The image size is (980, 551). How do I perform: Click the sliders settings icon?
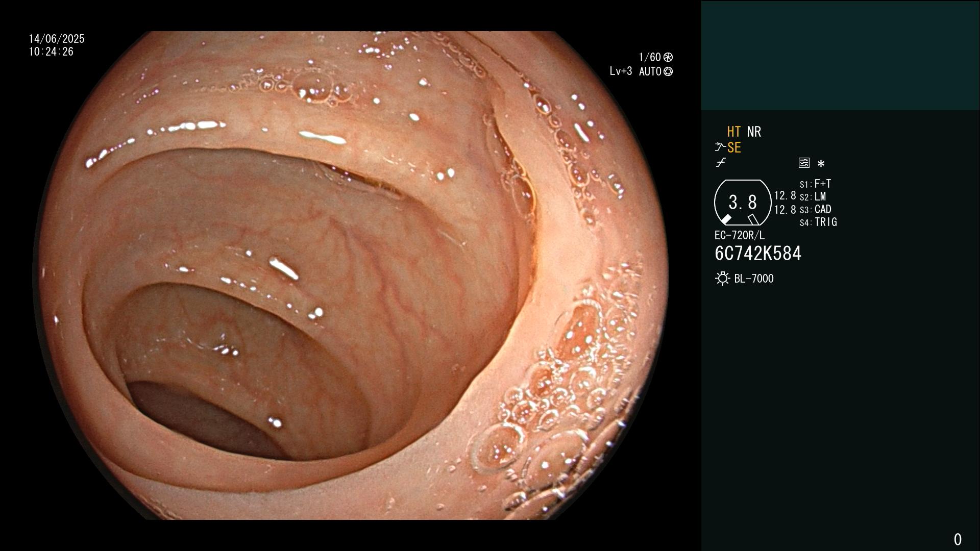(804, 163)
